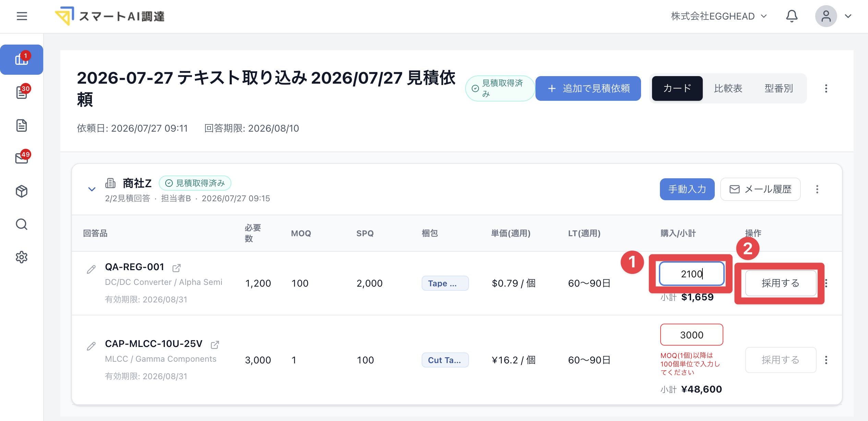Click the 商社Z building icon

pyautogui.click(x=110, y=183)
